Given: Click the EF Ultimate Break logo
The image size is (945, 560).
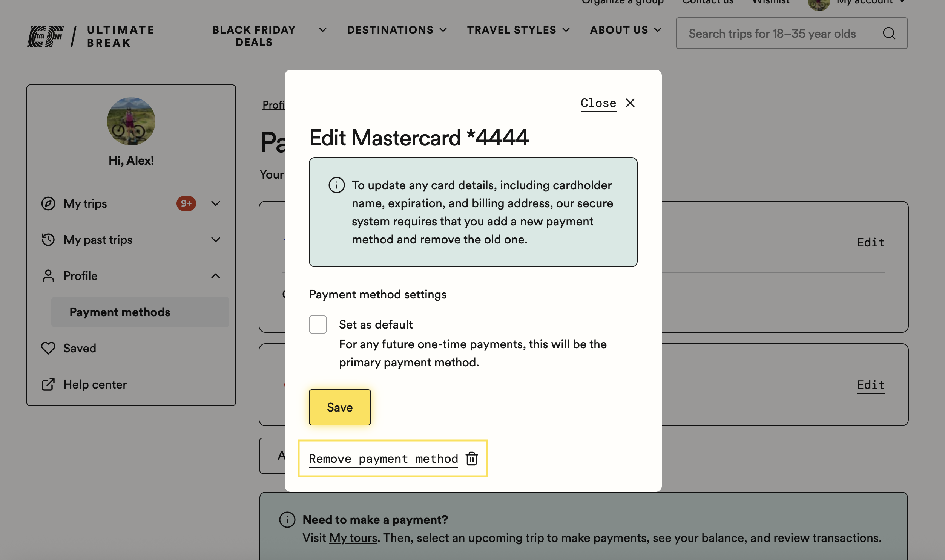Looking at the screenshot, I should [91, 36].
